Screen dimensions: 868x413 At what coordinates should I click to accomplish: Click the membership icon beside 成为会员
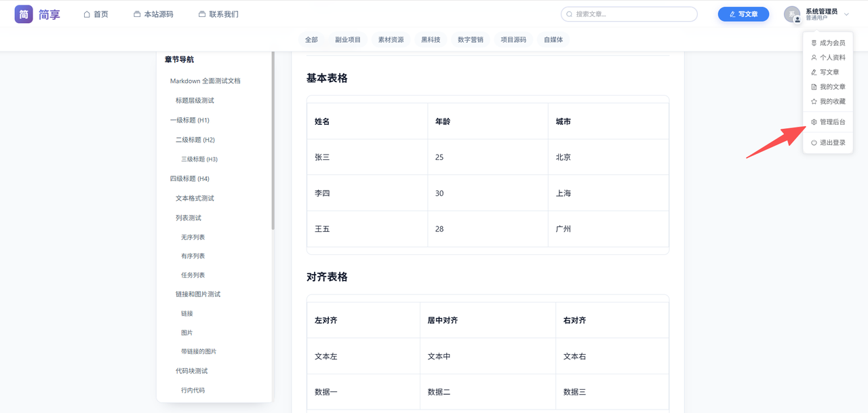point(812,42)
